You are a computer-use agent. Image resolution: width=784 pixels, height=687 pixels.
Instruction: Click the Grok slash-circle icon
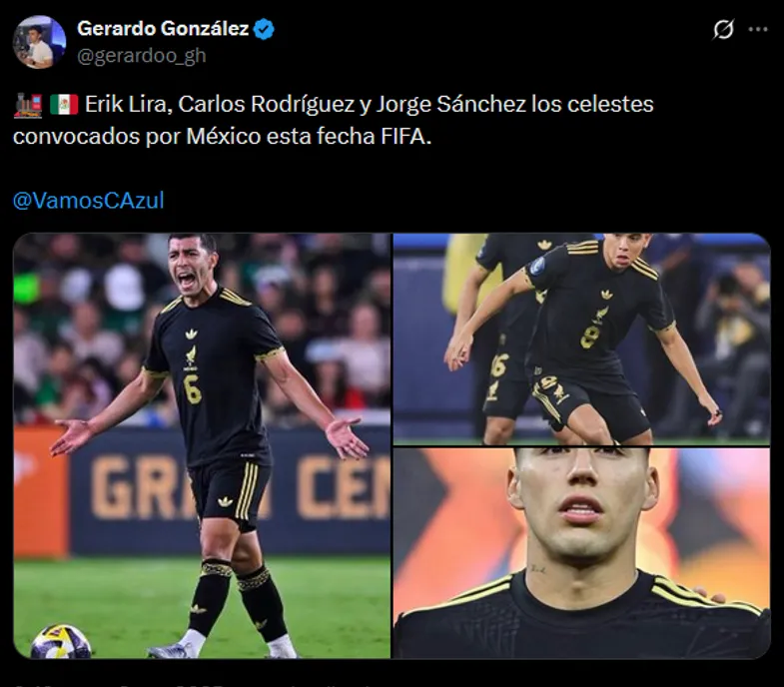point(723,30)
